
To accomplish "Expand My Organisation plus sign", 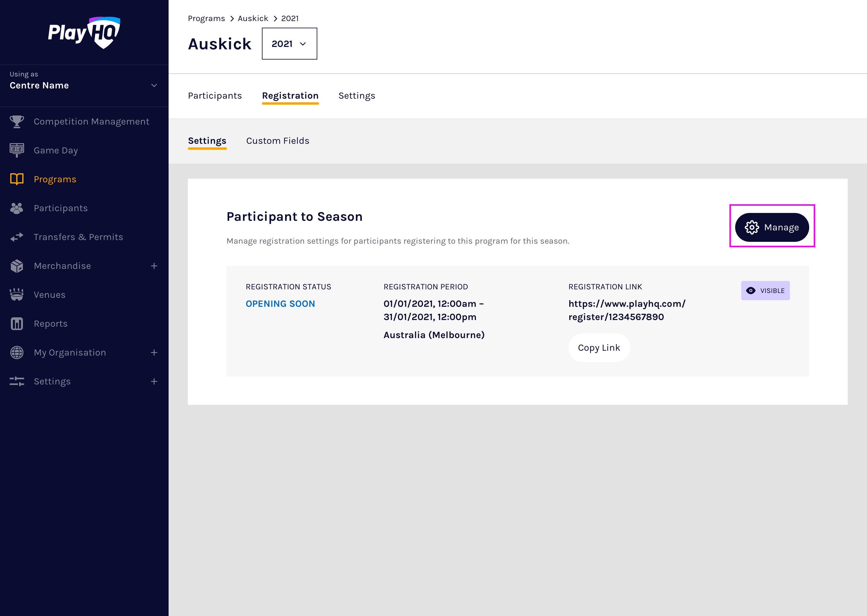I will 154,353.
